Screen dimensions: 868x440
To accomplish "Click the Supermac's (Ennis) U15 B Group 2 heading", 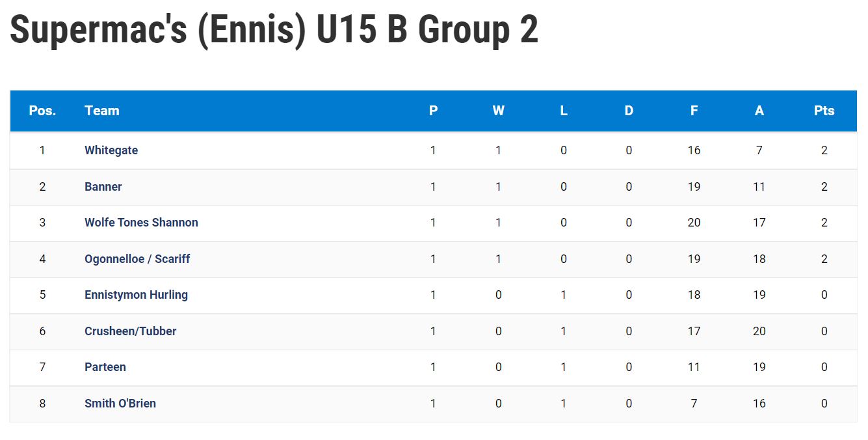I will [x=274, y=30].
